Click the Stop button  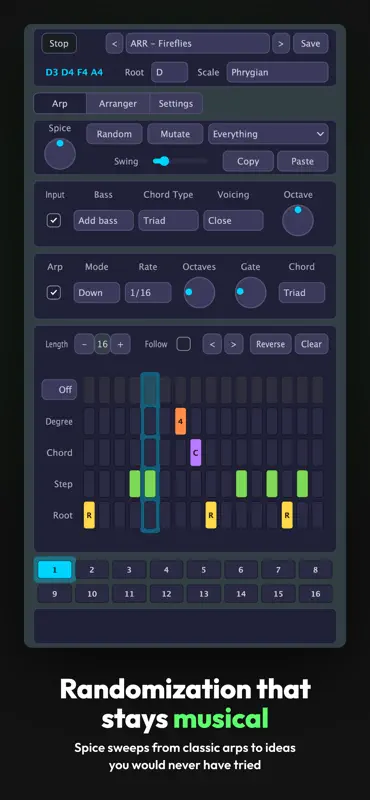[x=59, y=43]
